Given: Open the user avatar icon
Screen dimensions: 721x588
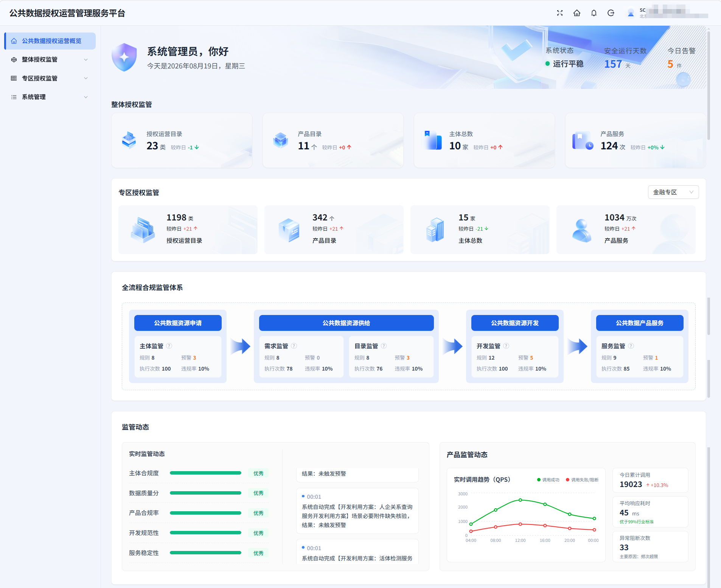Looking at the screenshot, I should pos(631,13).
